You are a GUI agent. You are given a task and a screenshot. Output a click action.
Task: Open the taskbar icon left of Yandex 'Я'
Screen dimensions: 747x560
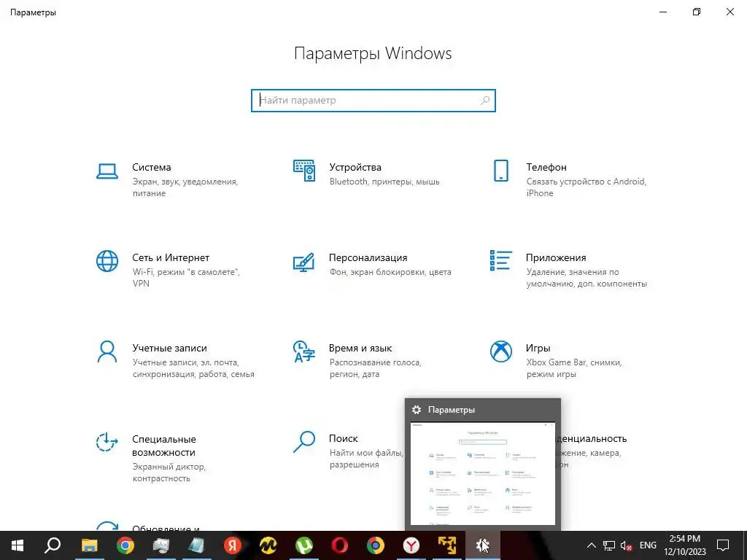coord(197,545)
